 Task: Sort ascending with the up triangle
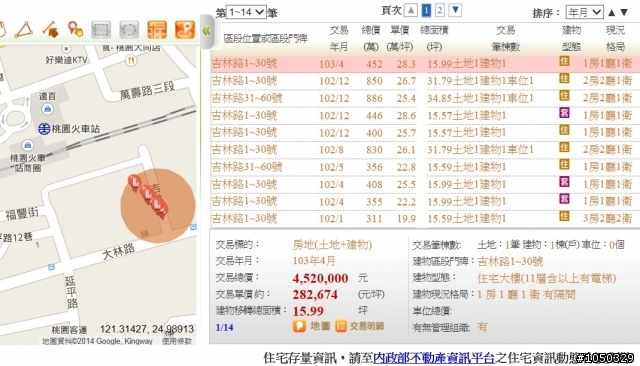click(611, 13)
